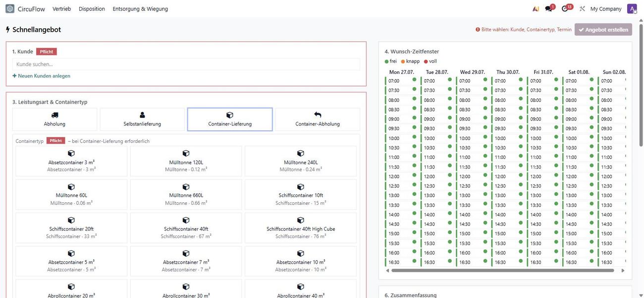Click the Fri 31.07. column header
644x298 pixels.
click(543, 72)
